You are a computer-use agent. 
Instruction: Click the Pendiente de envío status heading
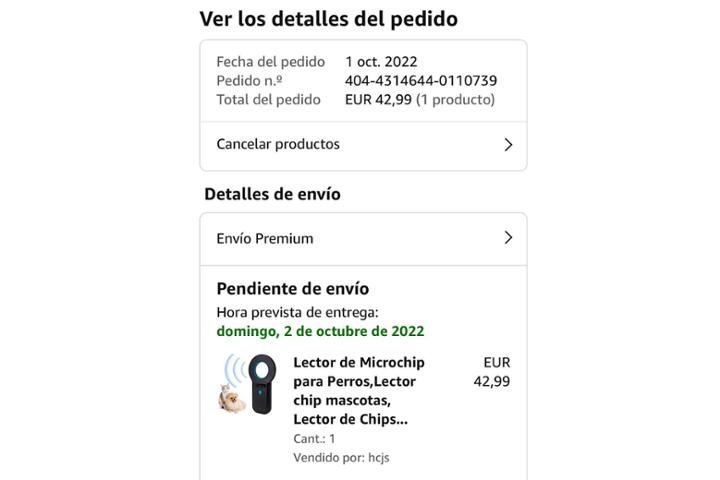point(292,289)
